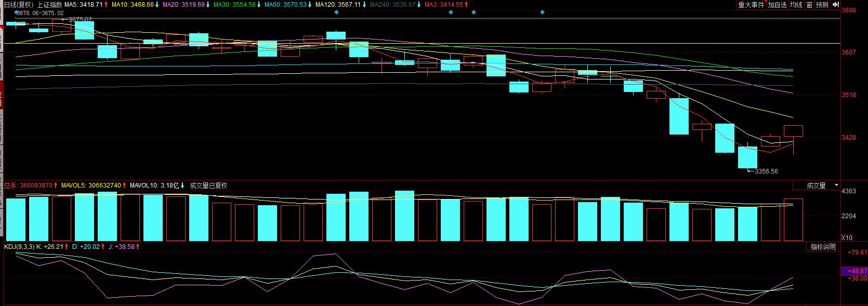Toggle the 均线 moving average display
Viewport: 868px width, 306px height.
(796, 5)
